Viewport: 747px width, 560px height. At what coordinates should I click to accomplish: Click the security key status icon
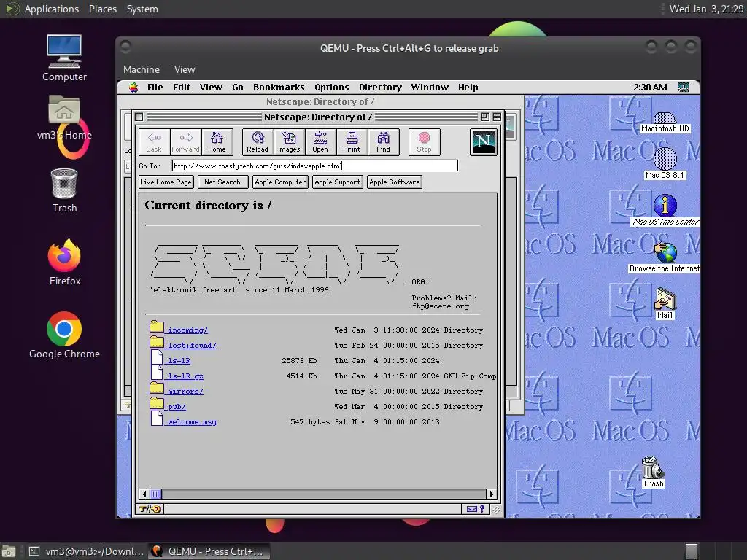(x=150, y=508)
